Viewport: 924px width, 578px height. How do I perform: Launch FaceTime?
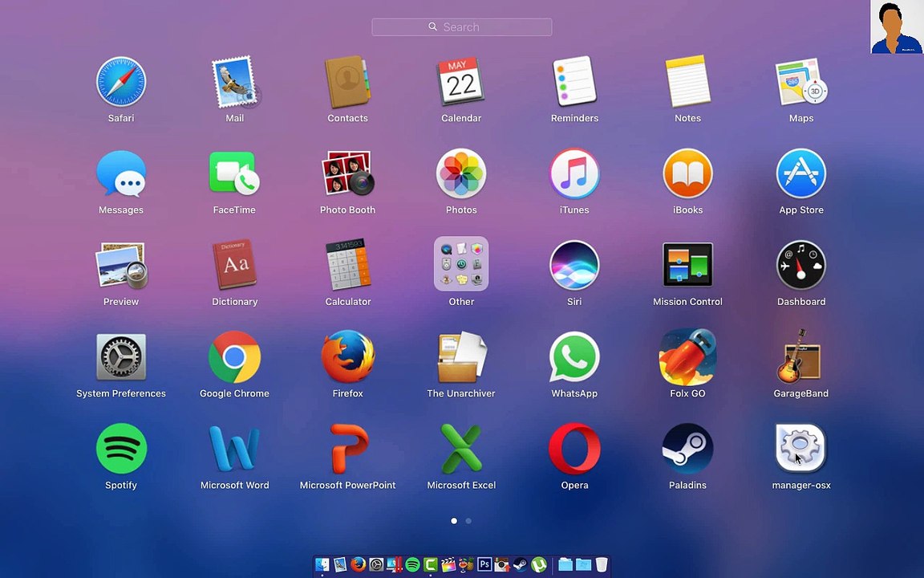234,173
